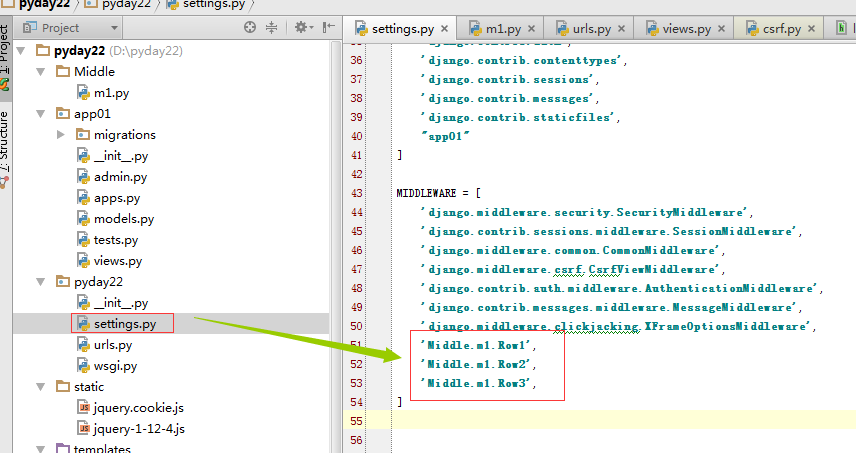Collapse the static folder

[x=40, y=387]
